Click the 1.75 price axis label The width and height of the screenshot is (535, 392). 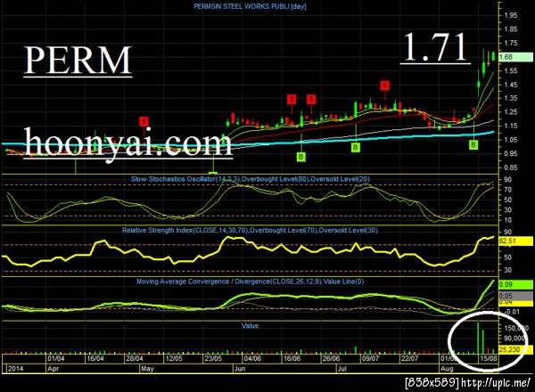click(511, 44)
